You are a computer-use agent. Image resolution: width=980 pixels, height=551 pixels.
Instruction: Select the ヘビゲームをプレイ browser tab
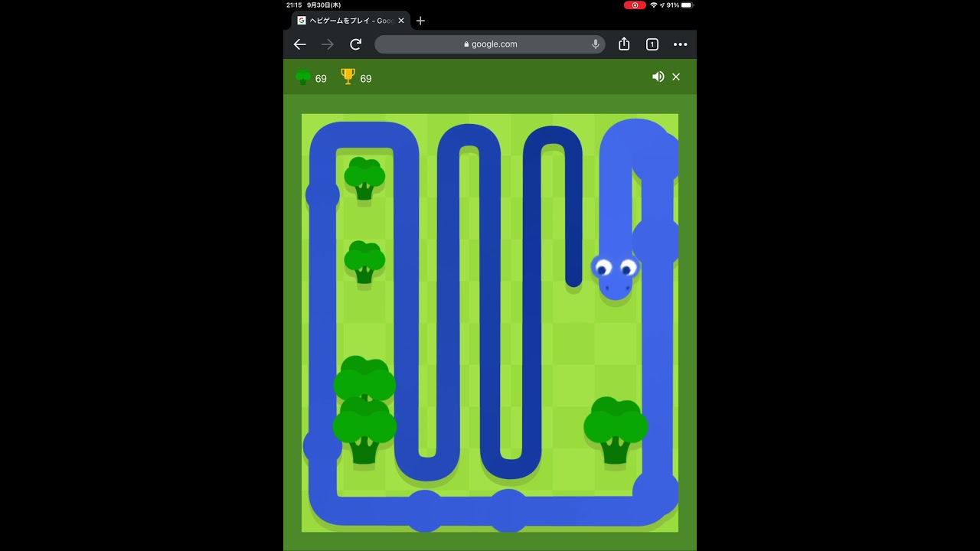(x=351, y=21)
